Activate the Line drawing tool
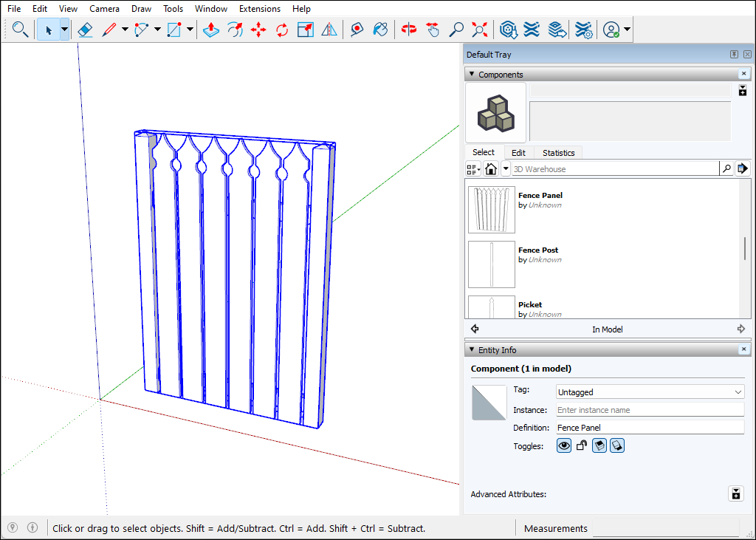 pyautogui.click(x=109, y=30)
